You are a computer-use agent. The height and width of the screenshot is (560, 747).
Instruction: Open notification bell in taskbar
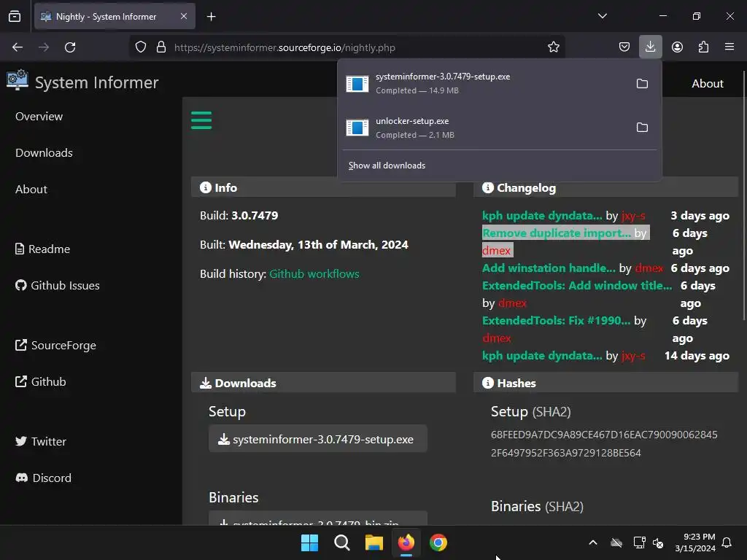tap(727, 542)
